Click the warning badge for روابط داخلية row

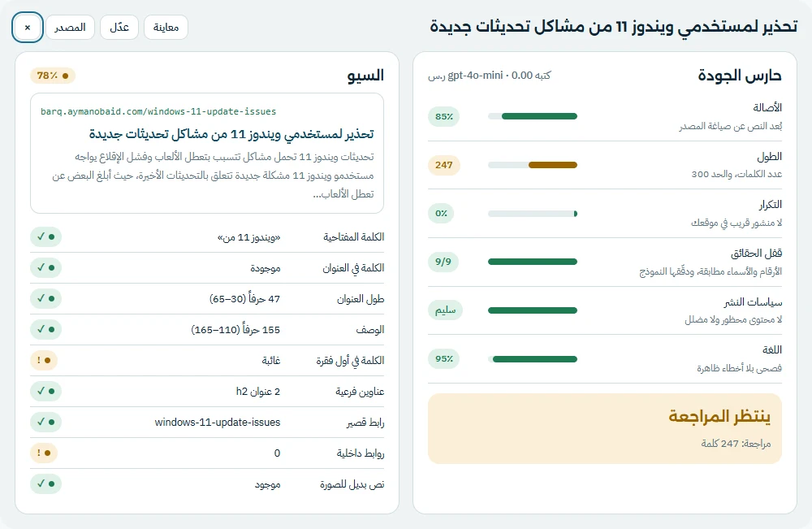coord(44,453)
